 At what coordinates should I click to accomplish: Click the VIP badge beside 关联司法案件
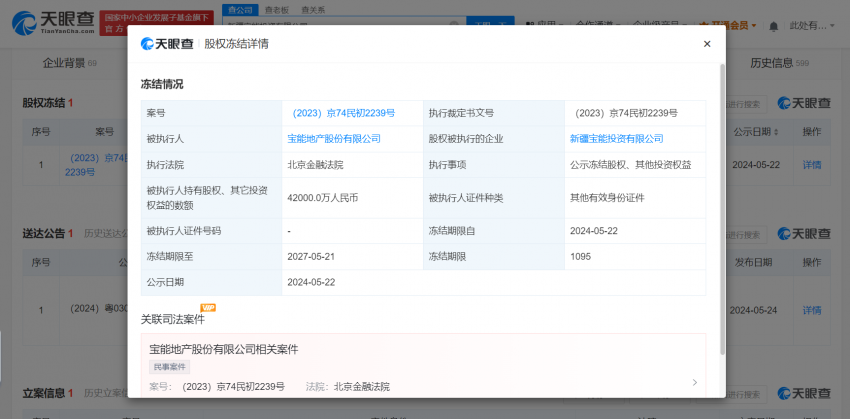point(208,308)
